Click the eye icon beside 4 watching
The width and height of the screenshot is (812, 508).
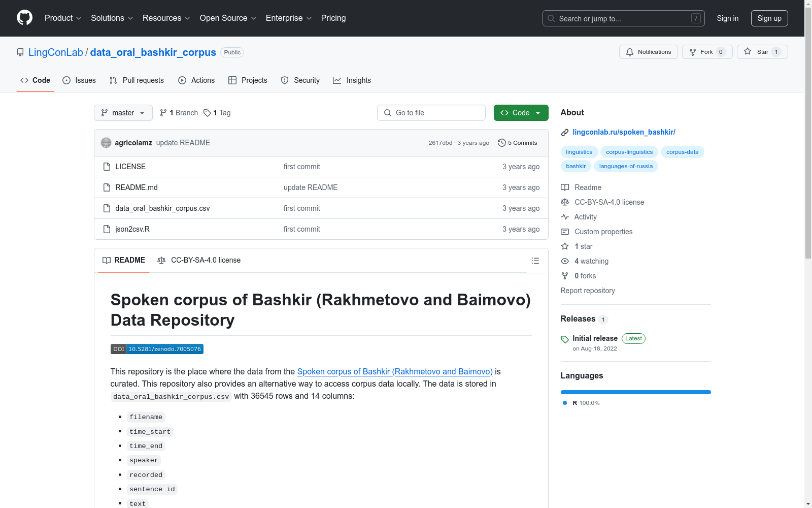pyautogui.click(x=565, y=261)
